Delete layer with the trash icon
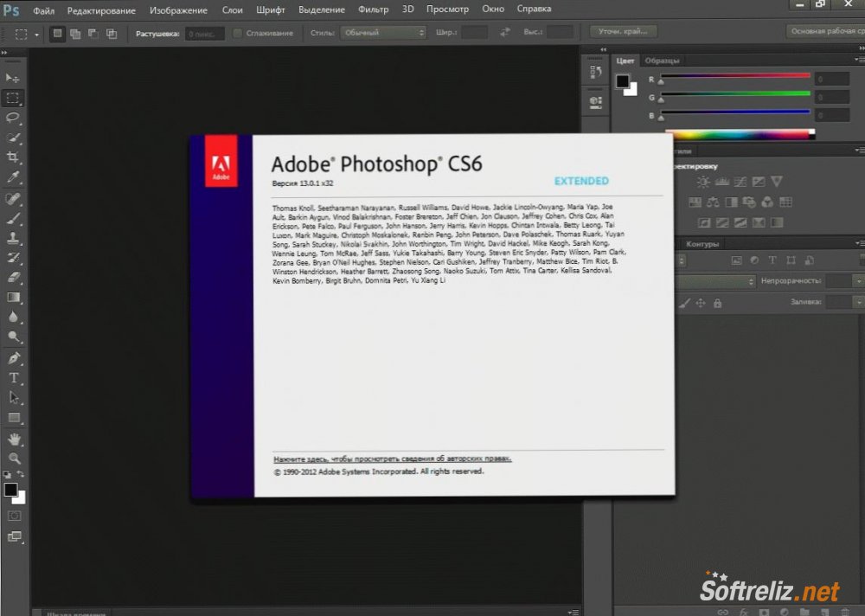Image resolution: width=865 pixels, height=616 pixels. point(844,612)
